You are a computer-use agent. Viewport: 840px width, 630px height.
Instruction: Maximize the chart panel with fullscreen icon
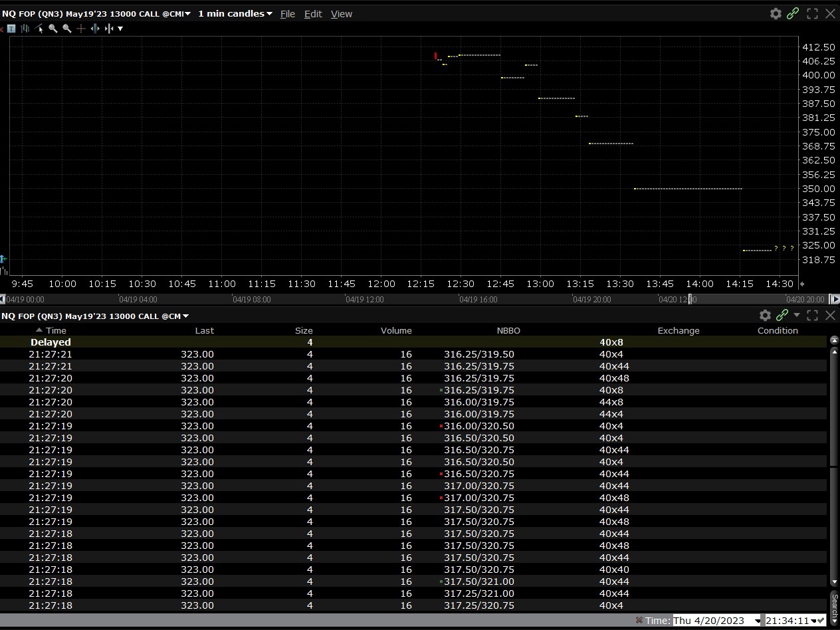[x=812, y=13]
